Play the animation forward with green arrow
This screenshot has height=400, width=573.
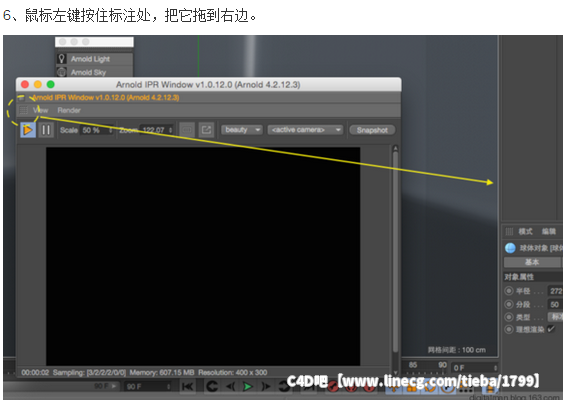(x=247, y=386)
